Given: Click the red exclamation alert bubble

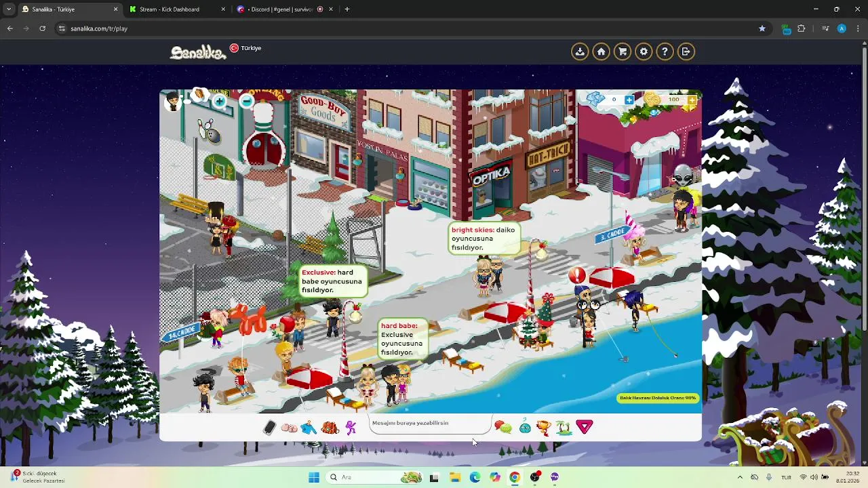Looking at the screenshot, I should pyautogui.click(x=577, y=275).
